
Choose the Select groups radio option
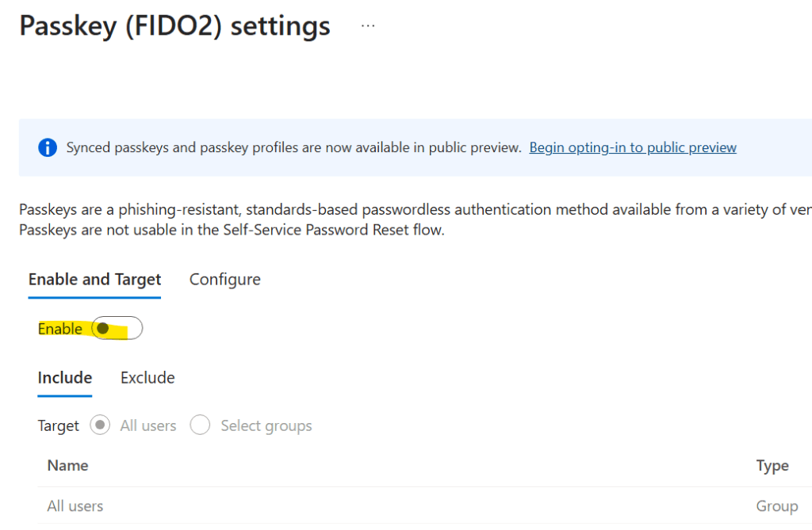200,425
